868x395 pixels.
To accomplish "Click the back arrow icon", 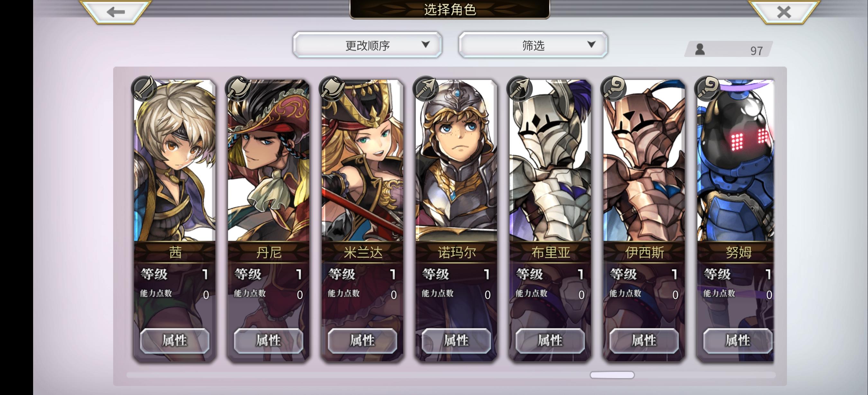I will (116, 12).
